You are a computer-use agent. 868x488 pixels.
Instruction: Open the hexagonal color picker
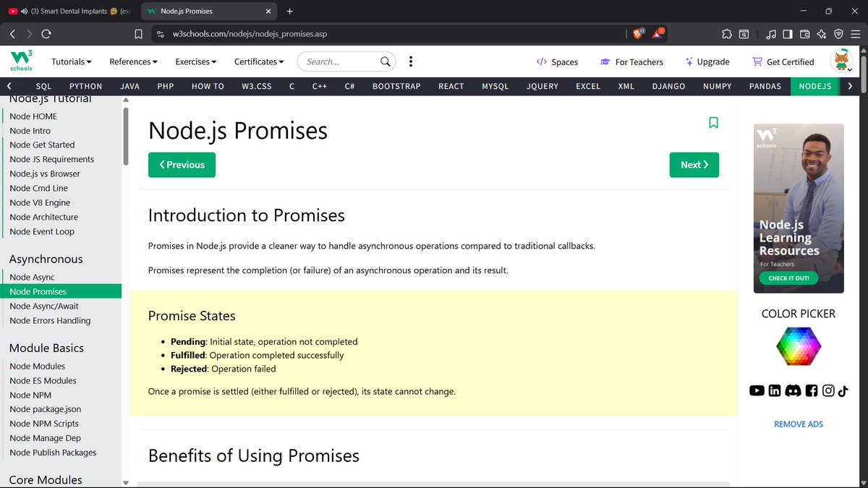799,346
